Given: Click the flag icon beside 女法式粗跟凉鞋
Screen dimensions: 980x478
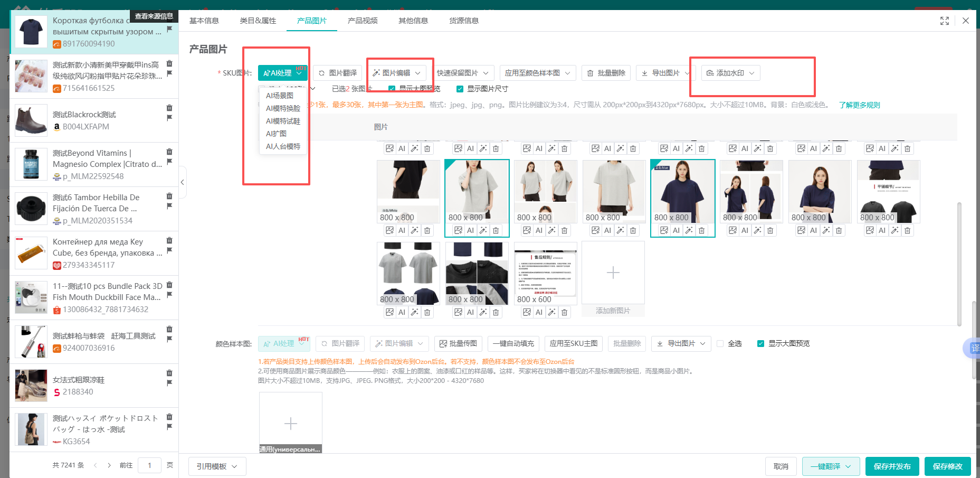Looking at the screenshot, I should point(169,383).
